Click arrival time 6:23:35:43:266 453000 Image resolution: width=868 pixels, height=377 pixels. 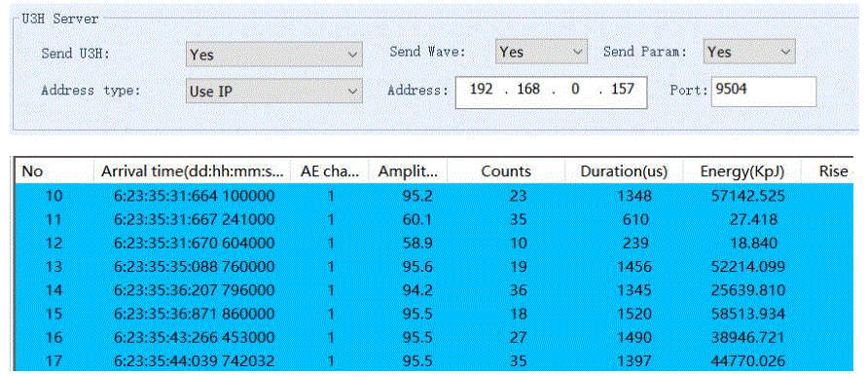pyautogui.click(x=194, y=338)
